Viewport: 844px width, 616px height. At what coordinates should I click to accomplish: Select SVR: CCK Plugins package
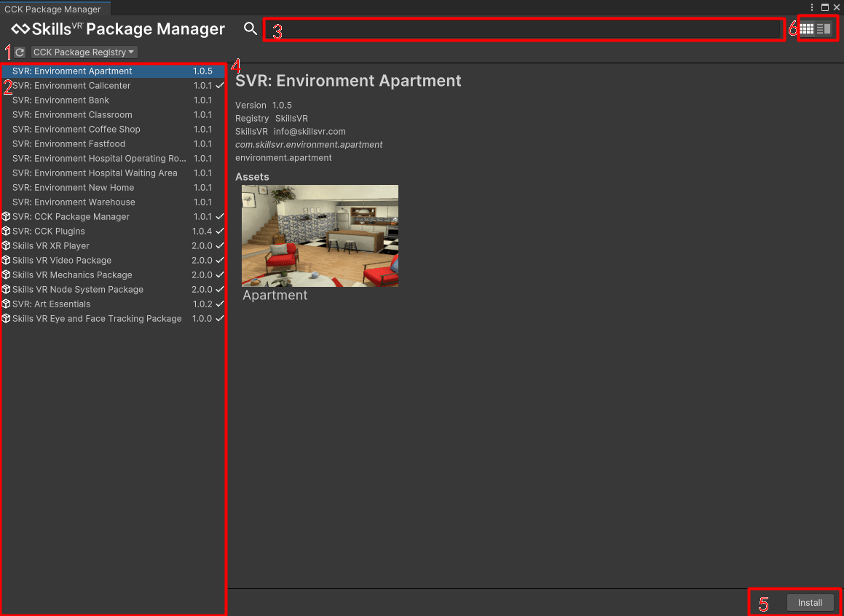point(112,231)
